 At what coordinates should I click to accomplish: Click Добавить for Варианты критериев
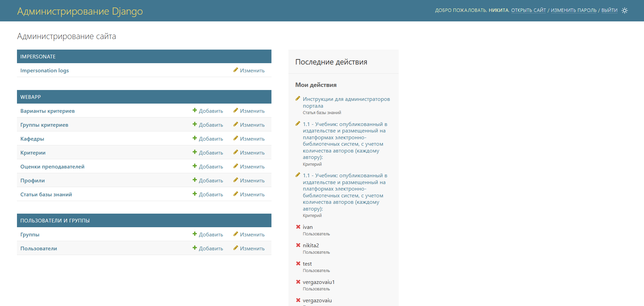(208, 111)
